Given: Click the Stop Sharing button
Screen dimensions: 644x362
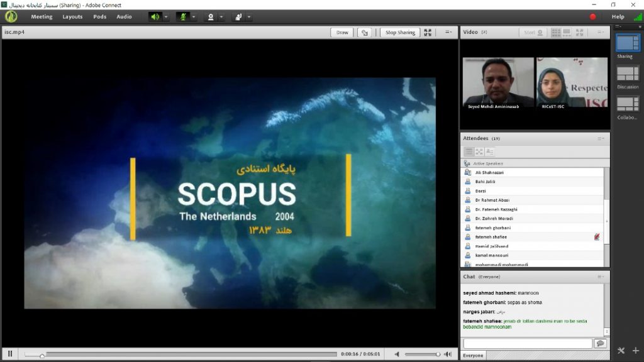Looking at the screenshot, I should click(x=400, y=33).
